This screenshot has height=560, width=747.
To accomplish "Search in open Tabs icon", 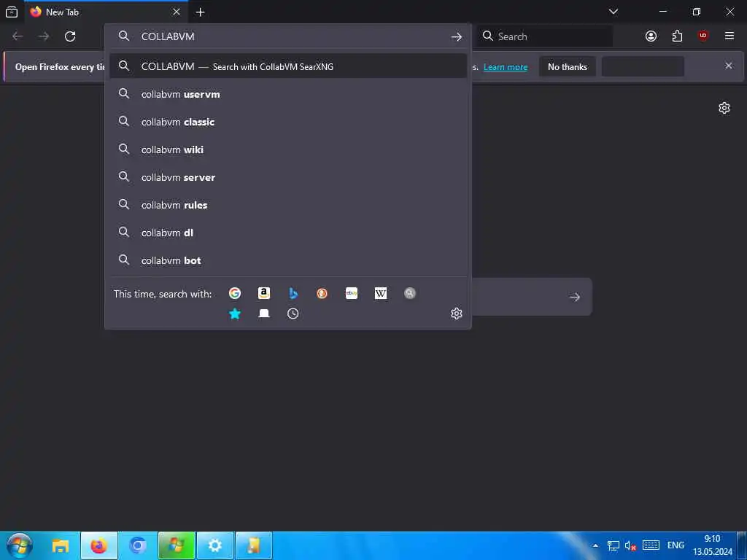I will click(264, 314).
